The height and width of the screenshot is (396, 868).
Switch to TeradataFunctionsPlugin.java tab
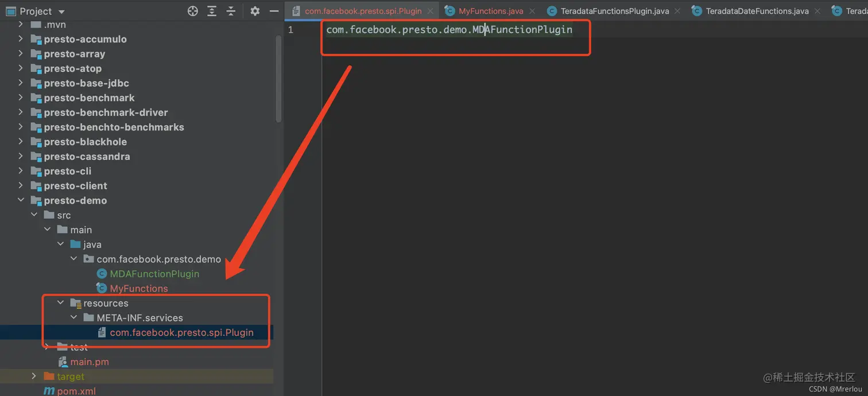614,11
